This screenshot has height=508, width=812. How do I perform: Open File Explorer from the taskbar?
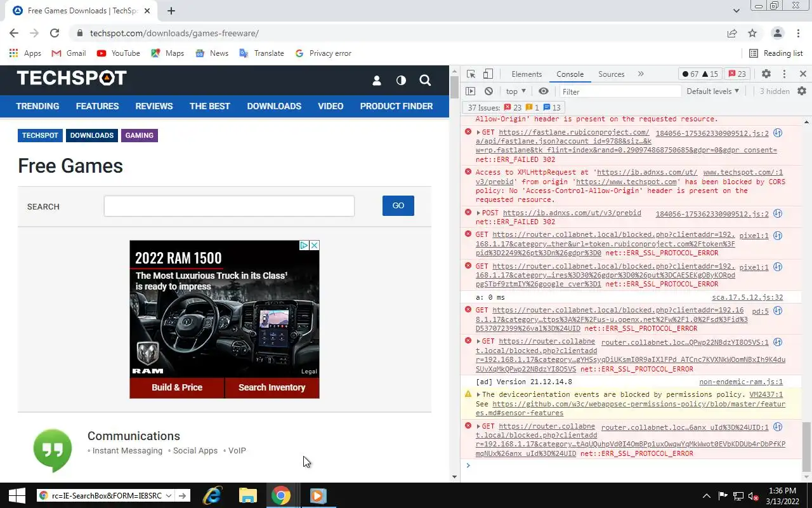pos(247,495)
